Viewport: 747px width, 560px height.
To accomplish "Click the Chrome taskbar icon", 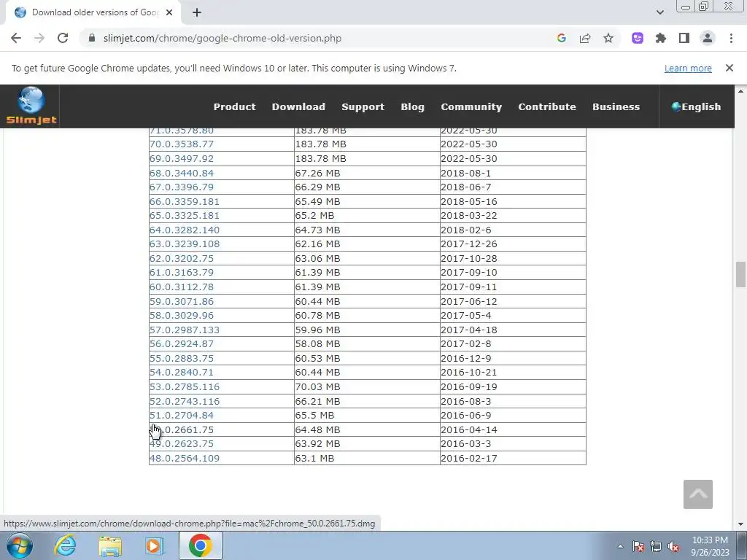I will (200, 545).
